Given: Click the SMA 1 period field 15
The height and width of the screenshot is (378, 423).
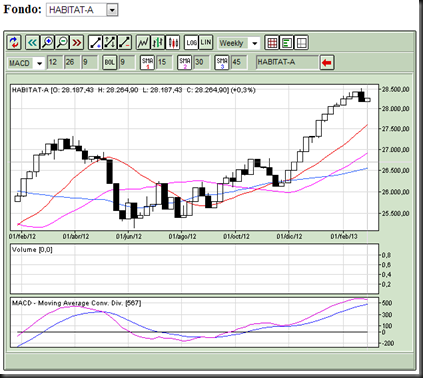Looking at the screenshot, I should pos(164,62).
